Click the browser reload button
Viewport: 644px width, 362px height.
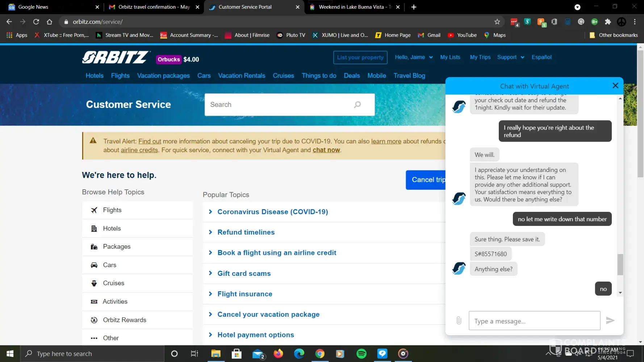point(36,22)
